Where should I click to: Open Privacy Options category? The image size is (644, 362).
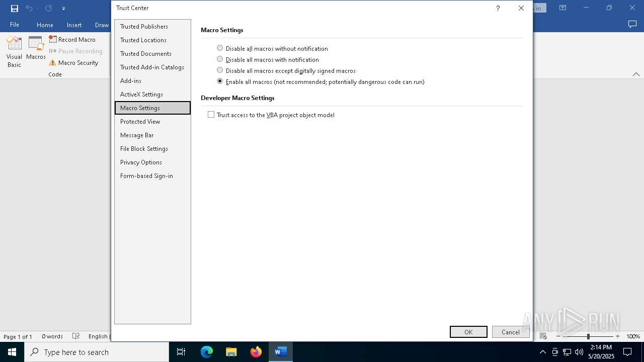(152, 162)
